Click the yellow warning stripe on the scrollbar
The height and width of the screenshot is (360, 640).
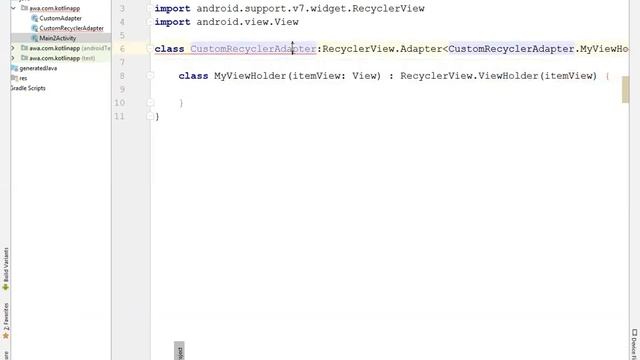(x=625, y=89)
